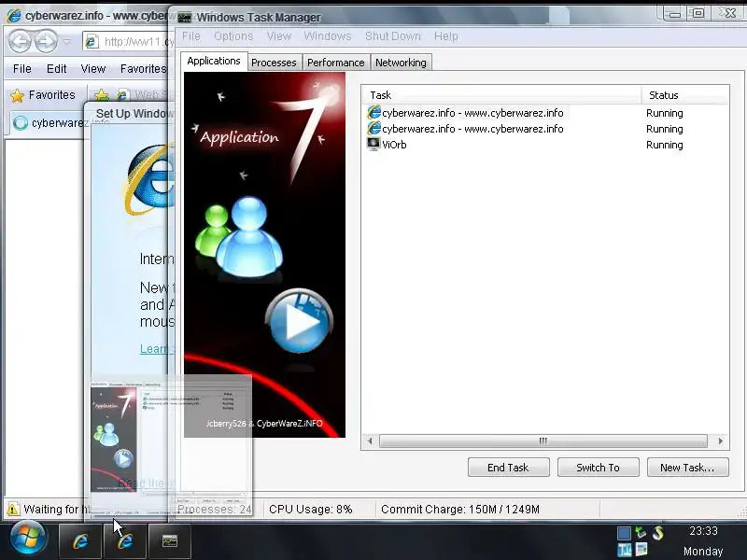Click Task Manager CPU meter tray icon
Image resolution: width=747 pixels, height=560 pixels.
point(641,550)
